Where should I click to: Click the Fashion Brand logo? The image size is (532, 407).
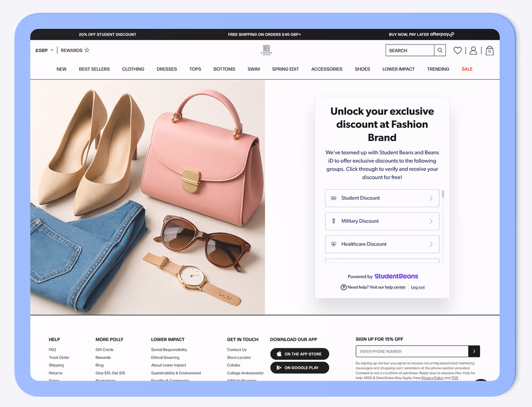(266, 50)
